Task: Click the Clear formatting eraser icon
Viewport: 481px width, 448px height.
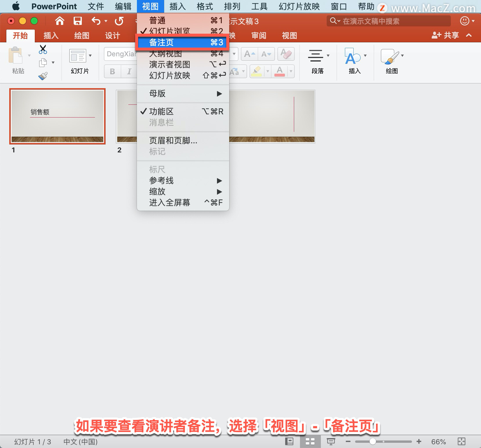Action: tap(286, 54)
